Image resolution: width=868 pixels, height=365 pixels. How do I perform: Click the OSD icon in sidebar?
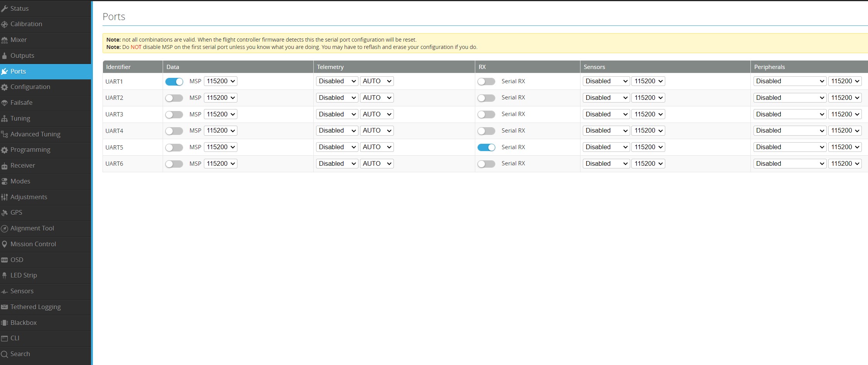[5, 260]
